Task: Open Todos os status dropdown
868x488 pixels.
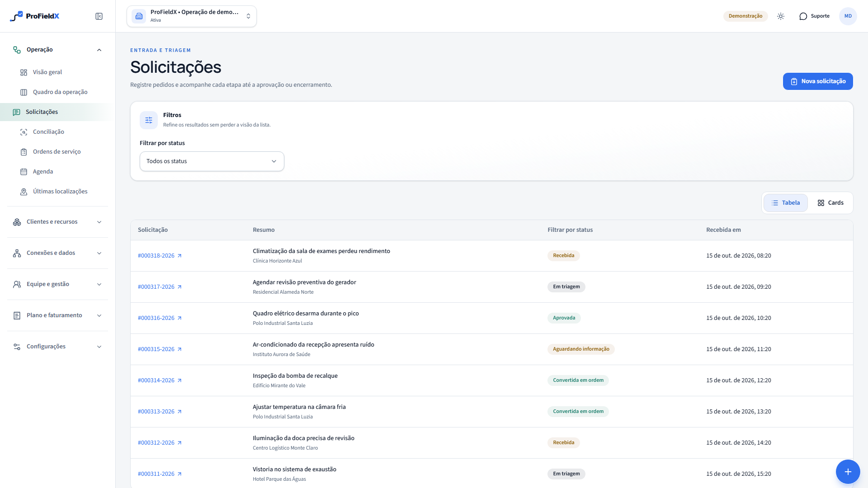Action: pyautogui.click(x=212, y=161)
